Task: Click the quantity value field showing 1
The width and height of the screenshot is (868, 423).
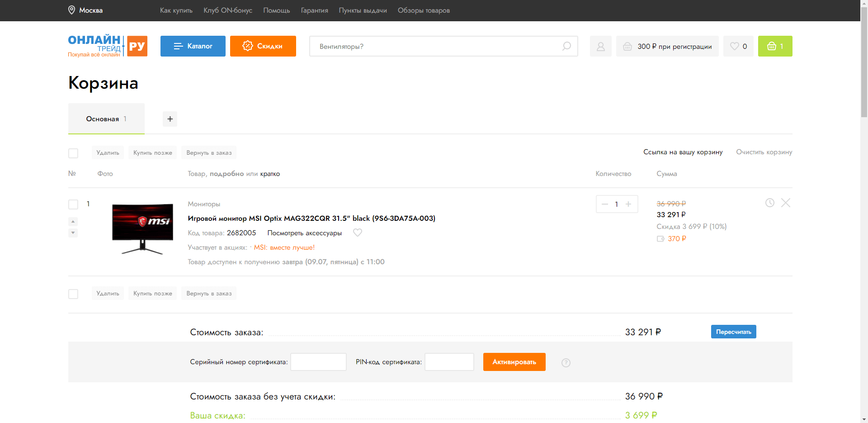Action: pyautogui.click(x=617, y=204)
